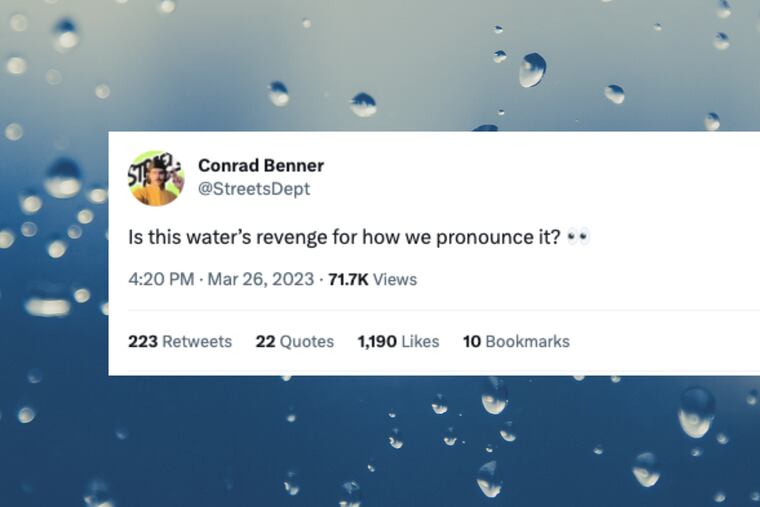Click the 4:20 PM timestamp

coord(161,279)
